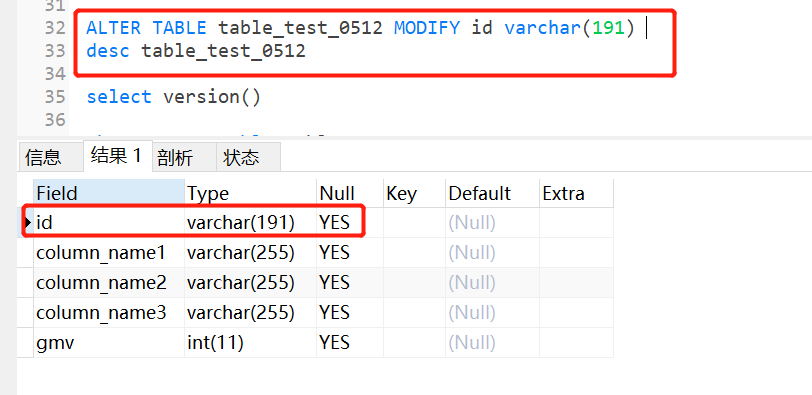This screenshot has height=395, width=812.
Task: Select the column_name3 field cell
Action: pyautogui.click(x=109, y=313)
